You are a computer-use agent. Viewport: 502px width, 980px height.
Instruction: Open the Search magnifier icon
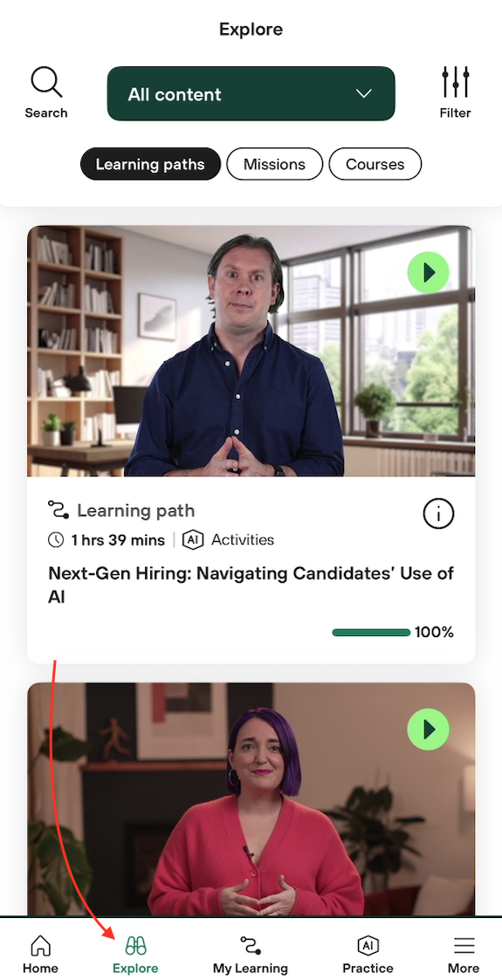46,83
